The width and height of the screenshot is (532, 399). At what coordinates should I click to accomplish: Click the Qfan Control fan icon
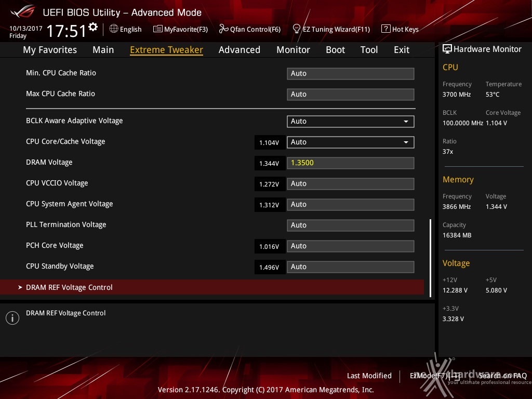pos(223,29)
